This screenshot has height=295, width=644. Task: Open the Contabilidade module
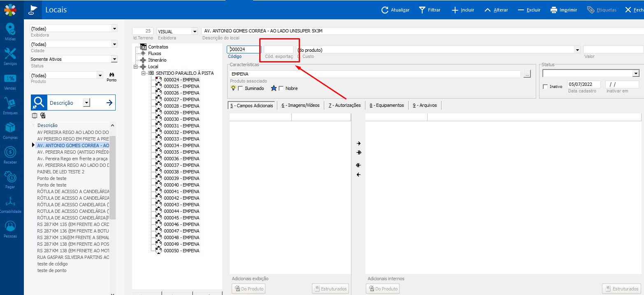click(x=10, y=205)
